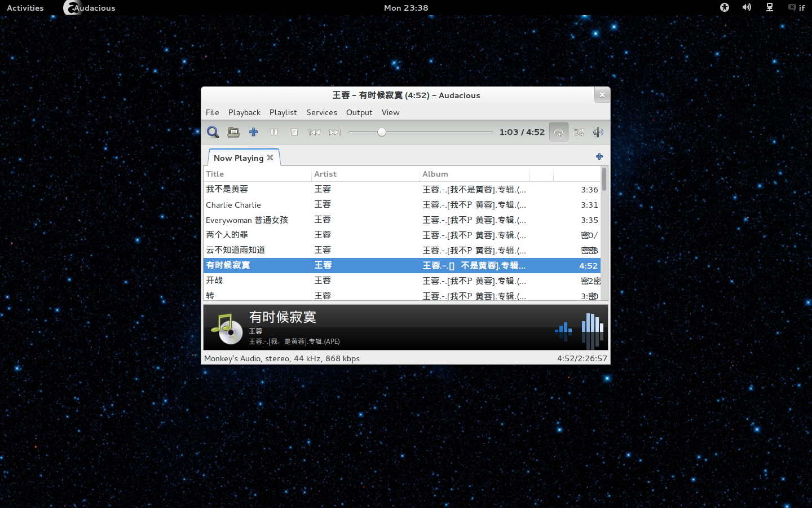Click the add files plus icon in toolbar
812x508 pixels.
point(254,132)
